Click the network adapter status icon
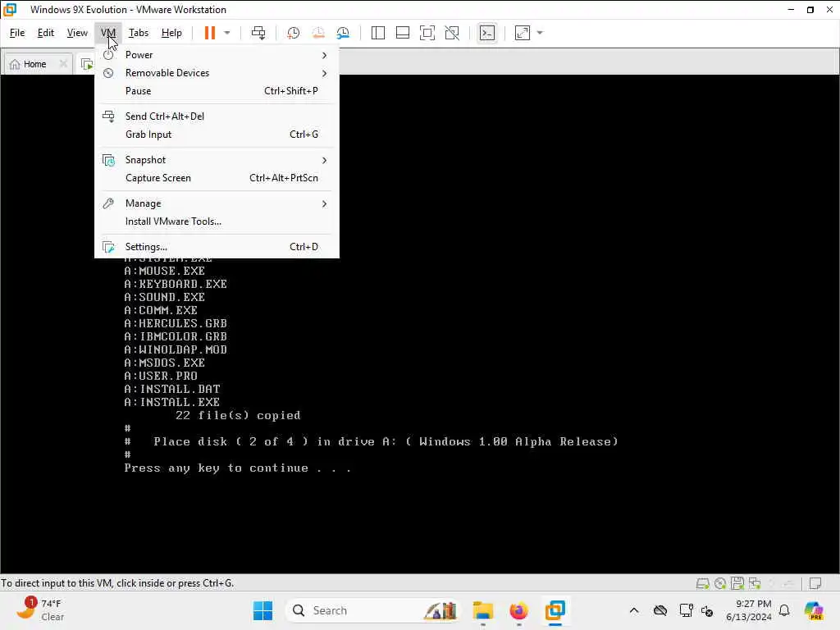The image size is (840, 630). (755, 583)
